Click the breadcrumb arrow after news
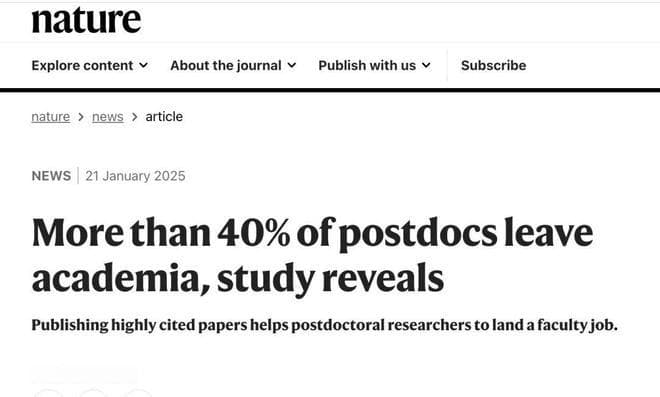Screen dimensions: 660x397 click(134, 117)
